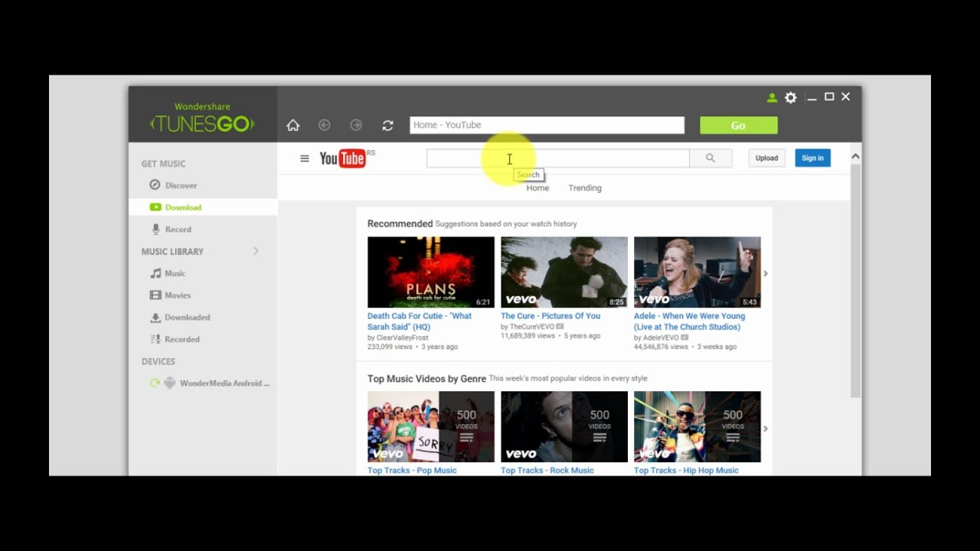Select WonderMedia Android device

coord(224,383)
